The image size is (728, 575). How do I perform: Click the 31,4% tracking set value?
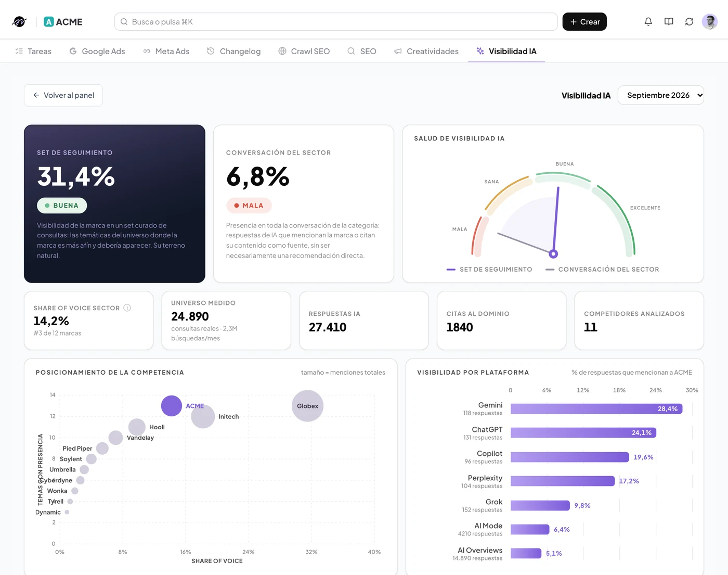(x=76, y=176)
